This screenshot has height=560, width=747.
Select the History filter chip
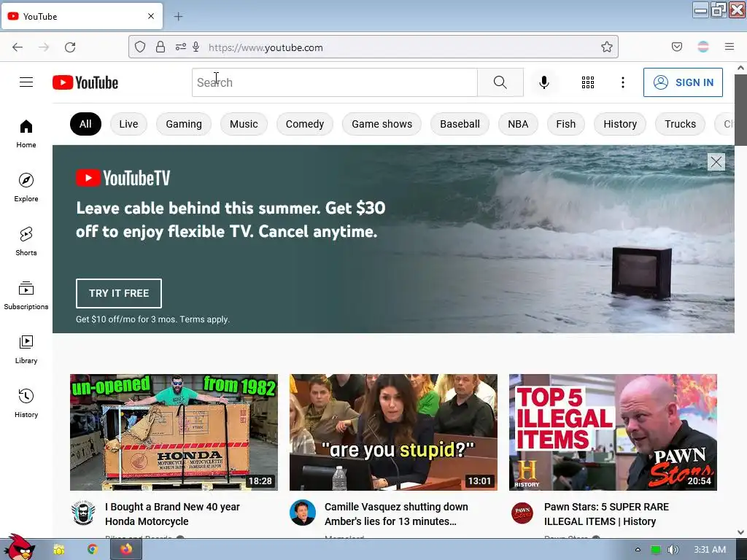(x=620, y=124)
